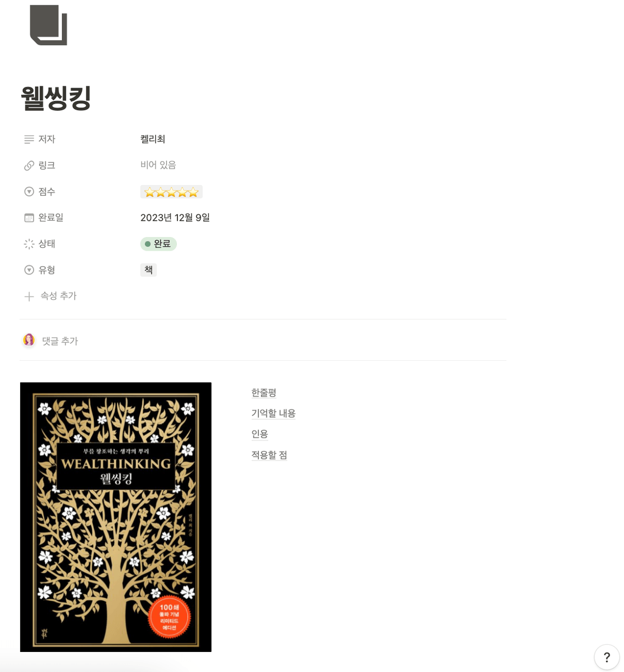Click the link icon beside 링크
The height and width of the screenshot is (672, 624).
point(29,165)
